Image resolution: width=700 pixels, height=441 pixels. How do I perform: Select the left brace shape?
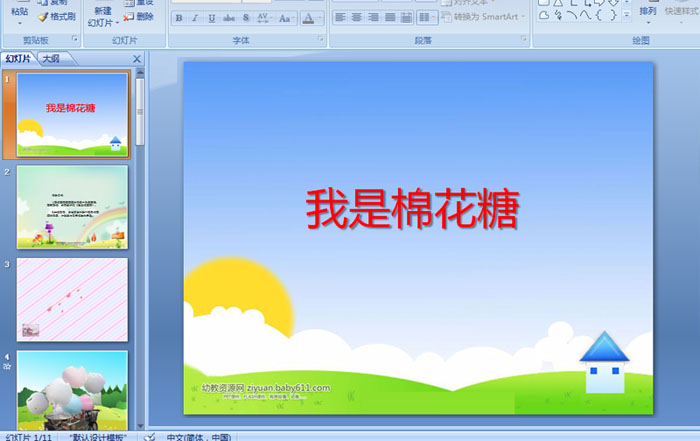599,16
